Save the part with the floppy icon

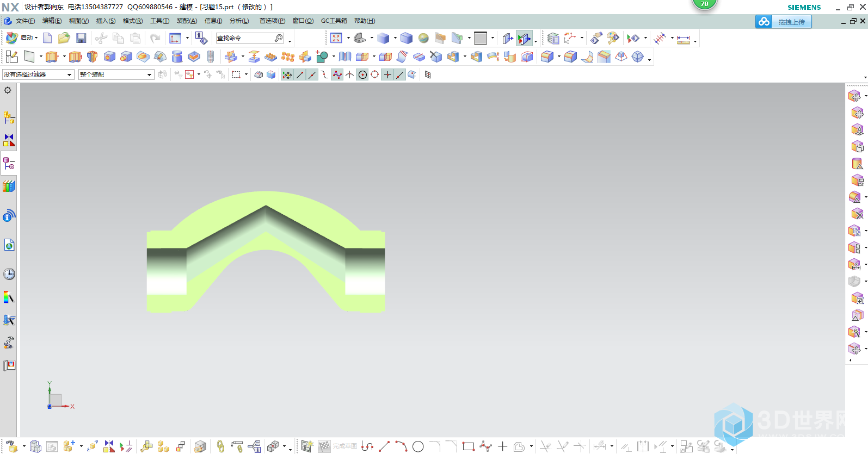tap(81, 38)
